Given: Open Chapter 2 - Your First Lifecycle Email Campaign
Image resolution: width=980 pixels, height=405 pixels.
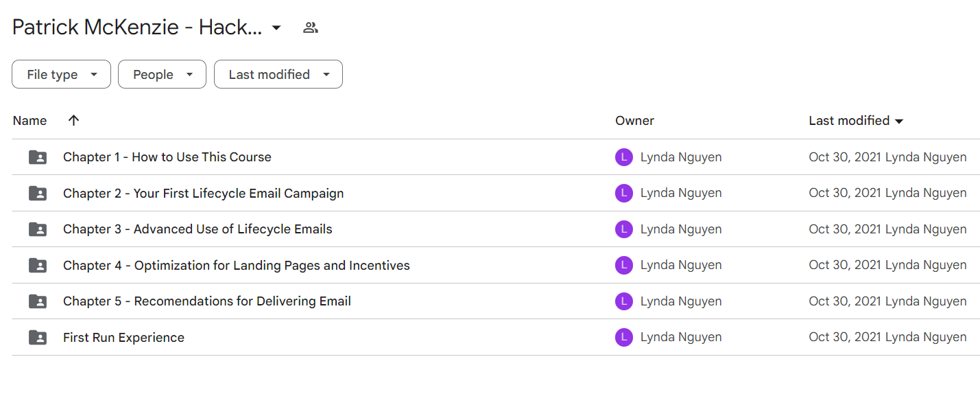Looking at the screenshot, I should 204,194.
